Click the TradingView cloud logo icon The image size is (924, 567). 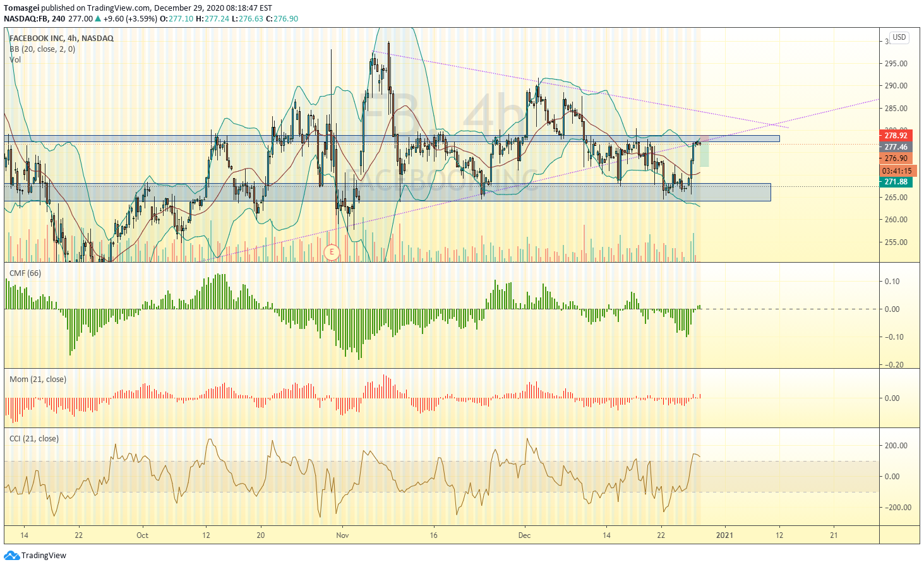[11, 556]
